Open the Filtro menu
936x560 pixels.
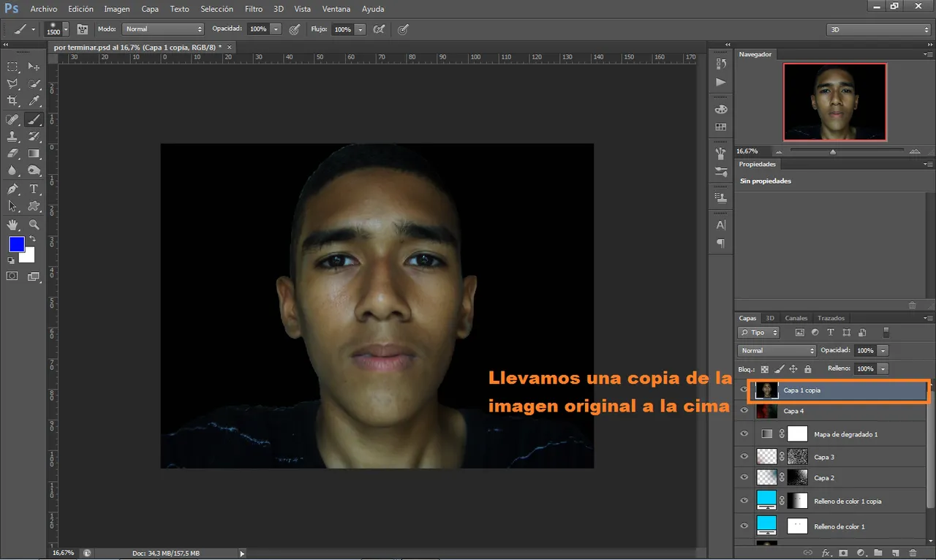pos(254,9)
